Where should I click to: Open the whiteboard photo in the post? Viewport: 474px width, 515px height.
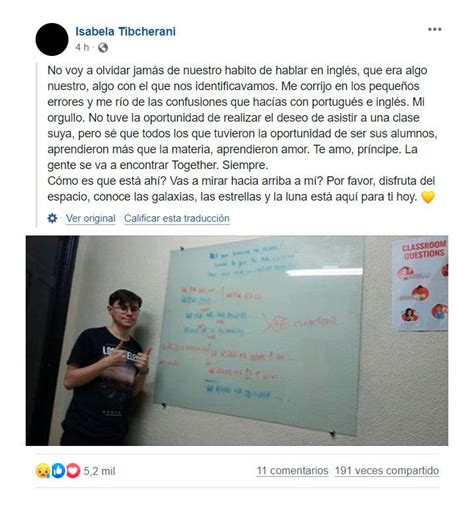237,340
